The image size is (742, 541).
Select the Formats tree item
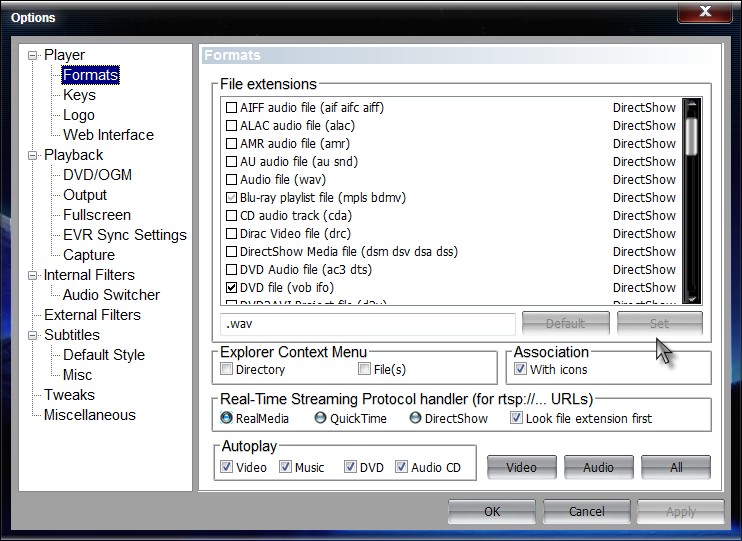90,75
